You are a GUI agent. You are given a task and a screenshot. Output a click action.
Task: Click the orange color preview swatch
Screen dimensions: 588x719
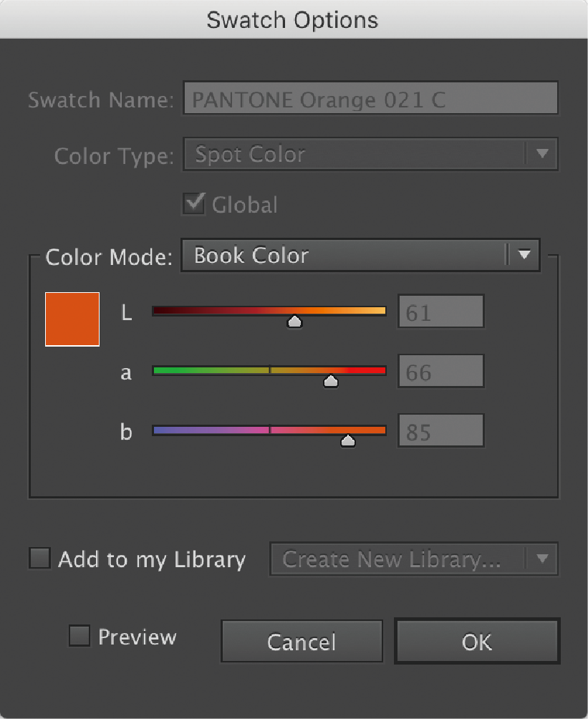click(x=72, y=319)
